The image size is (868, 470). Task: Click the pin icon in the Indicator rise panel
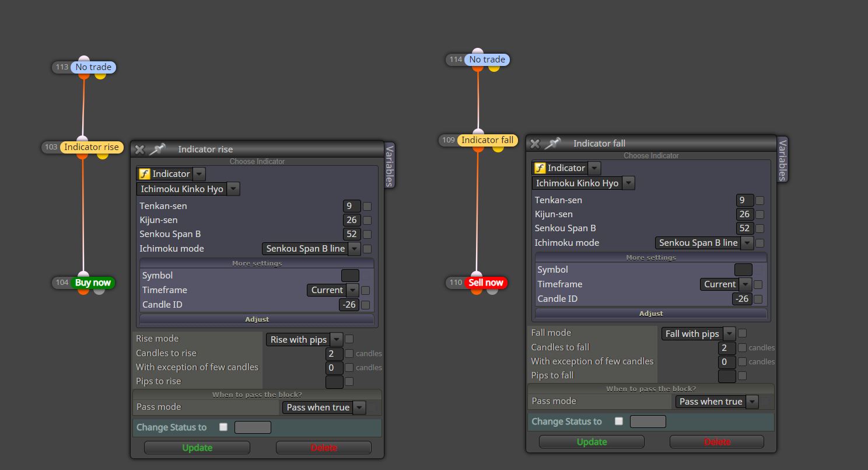coord(157,149)
